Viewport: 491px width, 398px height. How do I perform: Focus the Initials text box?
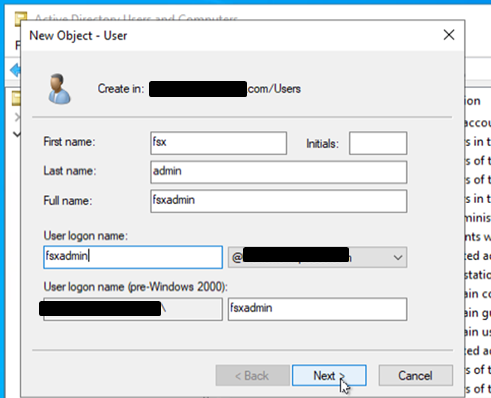point(378,143)
